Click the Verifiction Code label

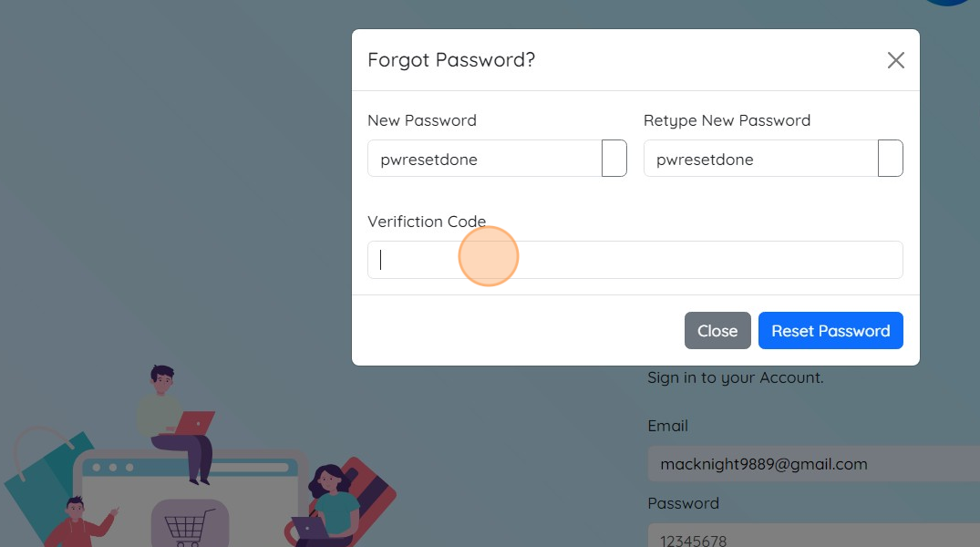427,222
